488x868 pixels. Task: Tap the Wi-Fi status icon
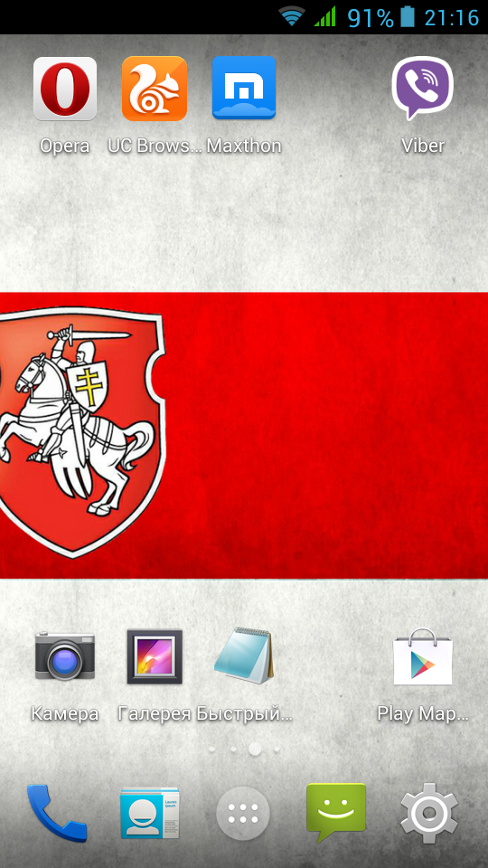pos(292,16)
